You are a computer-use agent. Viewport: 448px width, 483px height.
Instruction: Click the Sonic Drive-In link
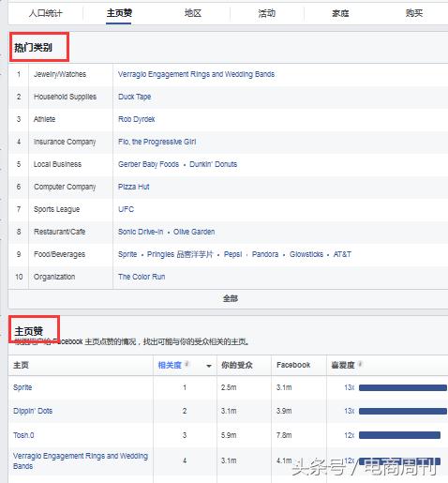[141, 232]
